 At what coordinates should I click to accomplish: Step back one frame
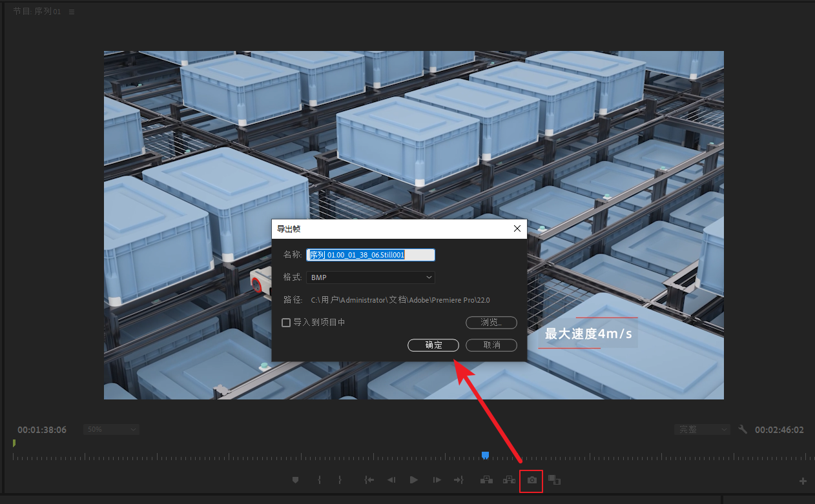(391, 480)
